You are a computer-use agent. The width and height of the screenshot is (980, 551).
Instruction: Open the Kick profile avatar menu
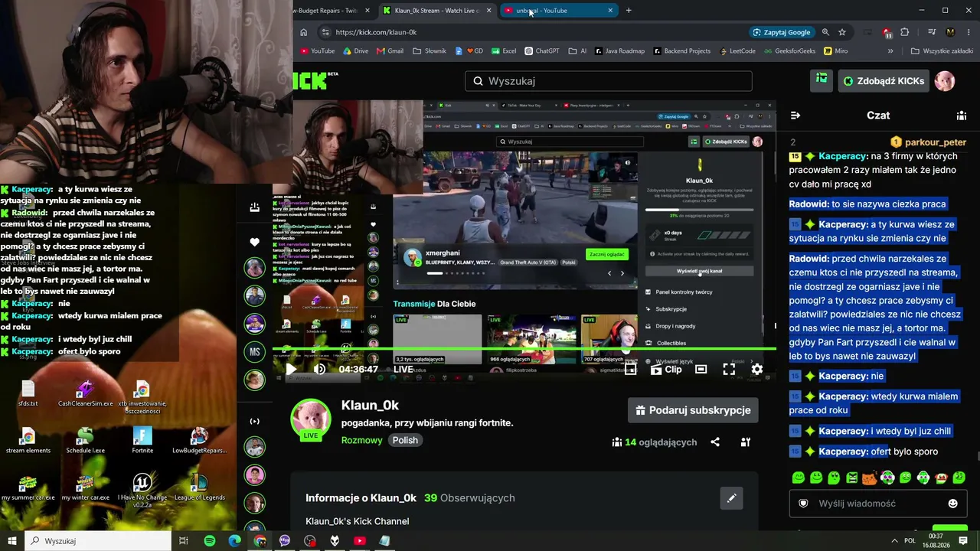tap(945, 81)
